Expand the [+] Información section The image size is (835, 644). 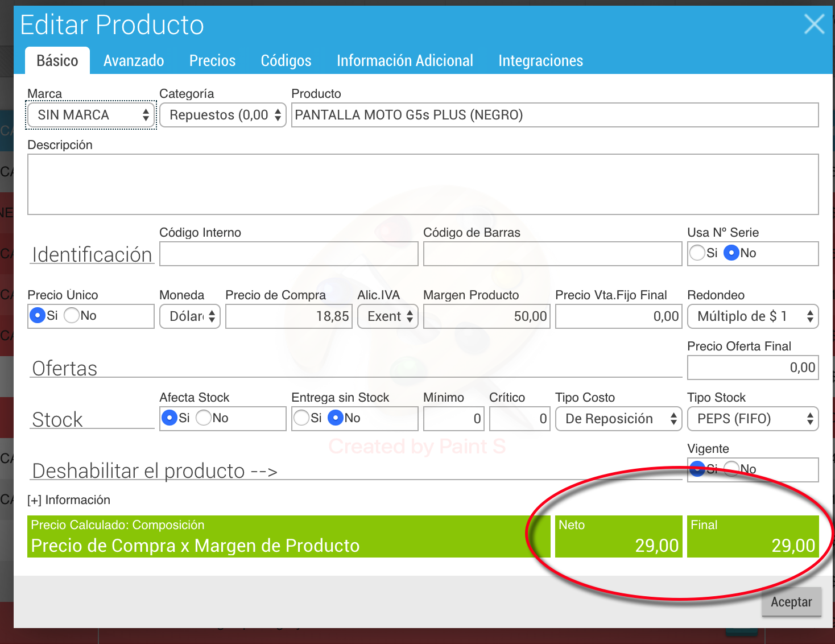pos(69,500)
